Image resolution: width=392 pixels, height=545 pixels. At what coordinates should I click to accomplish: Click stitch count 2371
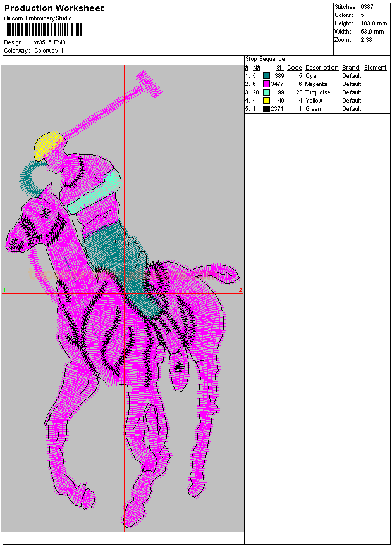tap(277, 109)
